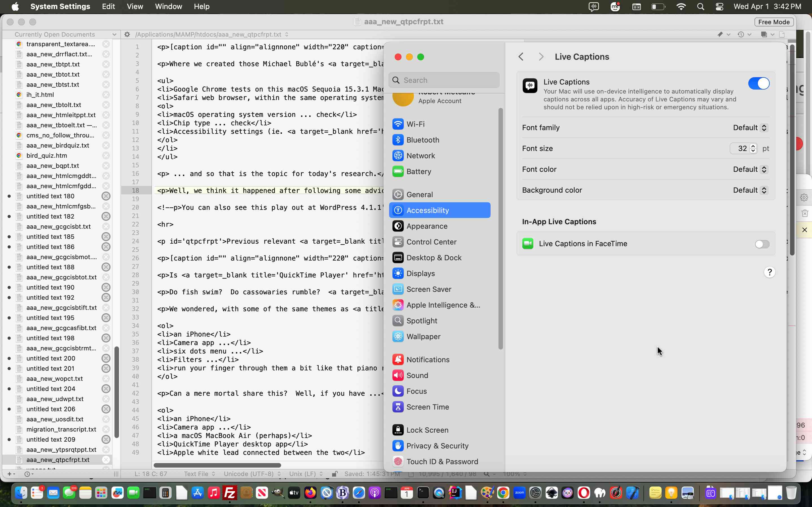Select Apple Intelligence sidebar item

(443, 305)
